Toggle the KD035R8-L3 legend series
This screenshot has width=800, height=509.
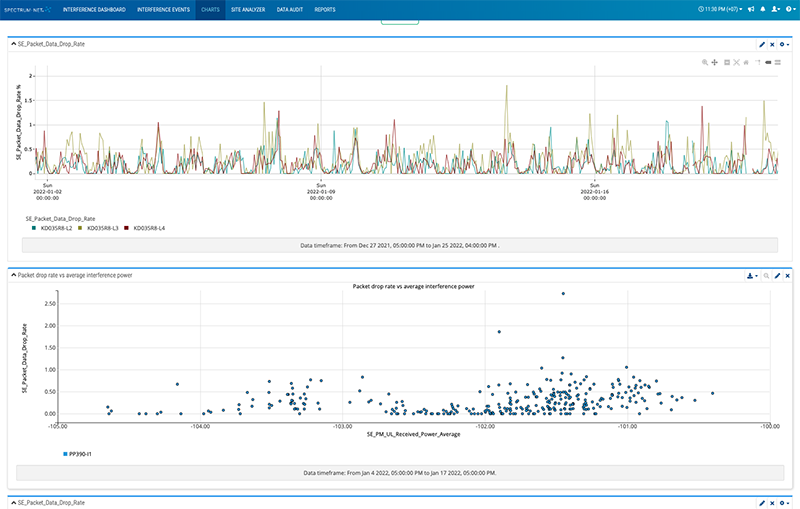(103, 228)
